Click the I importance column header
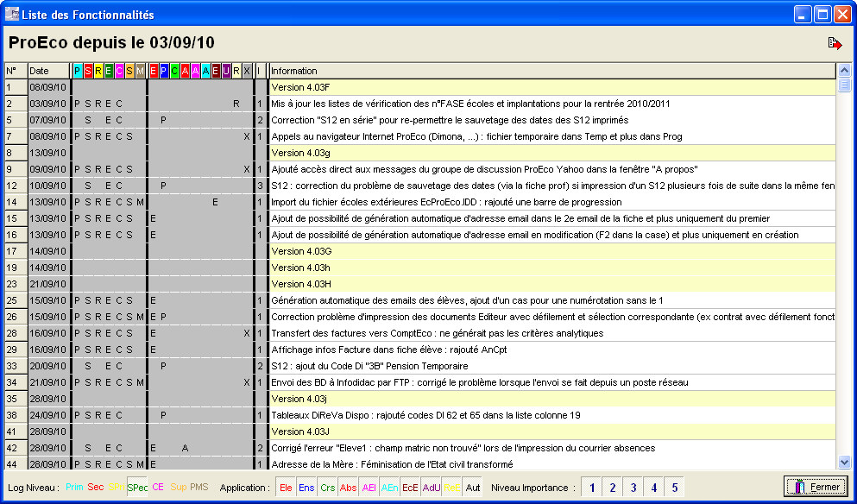The image size is (857, 504). (260, 71)
